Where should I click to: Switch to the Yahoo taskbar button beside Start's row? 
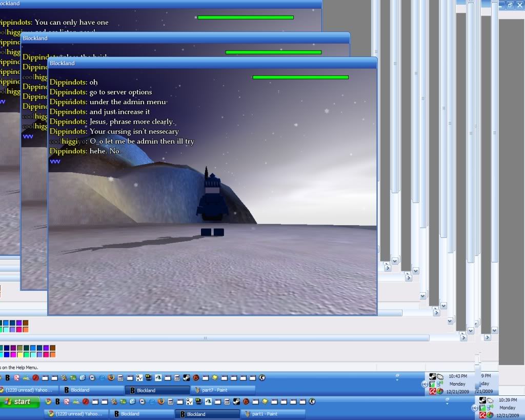[76, 414]
